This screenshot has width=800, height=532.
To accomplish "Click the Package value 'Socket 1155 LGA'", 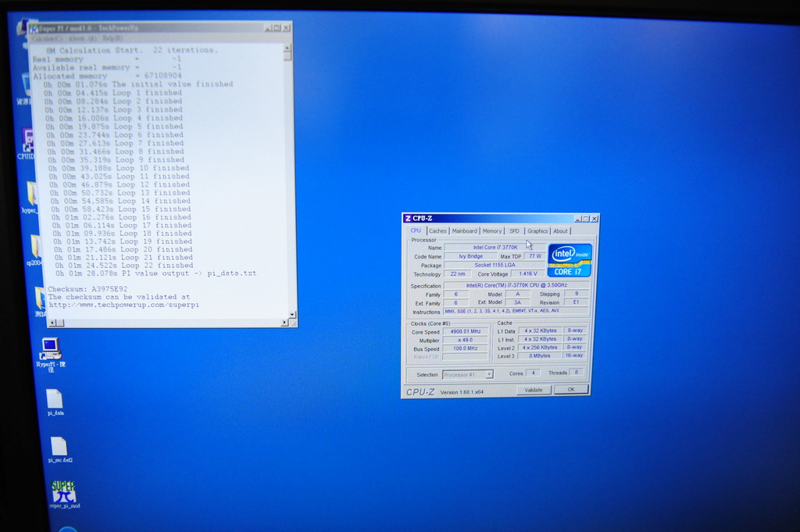I will [x=495, y=266].
